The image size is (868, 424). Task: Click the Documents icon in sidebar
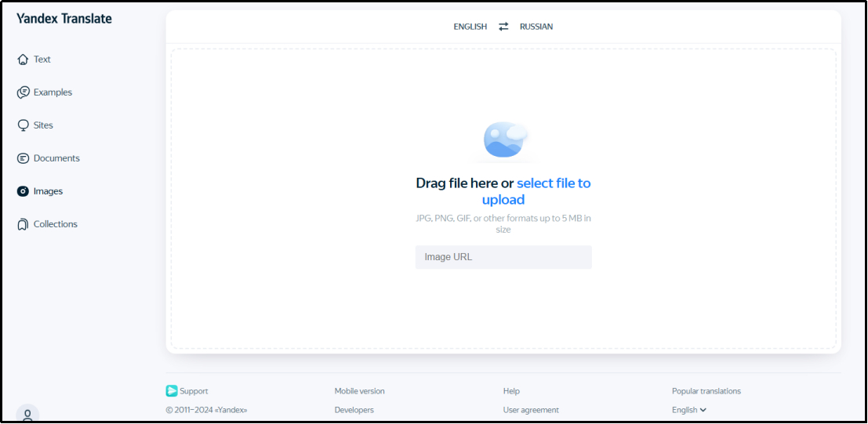pyautogui.click(x=23, y=158)
